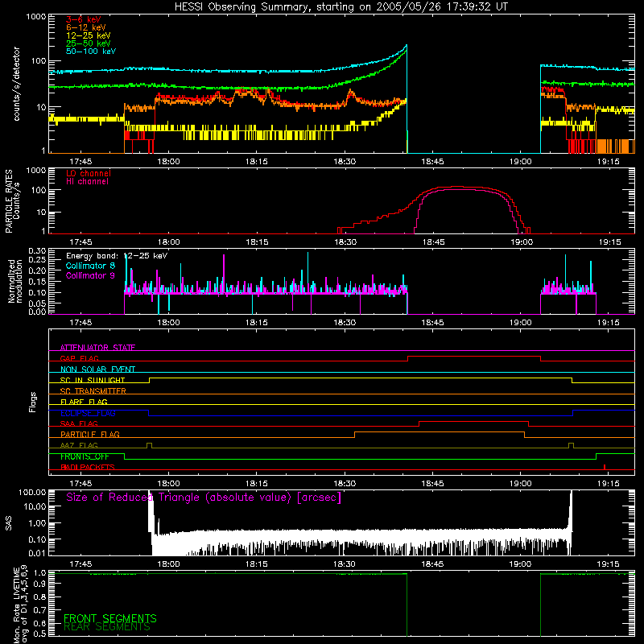644x644 pixels.
Task: Click the 'FLARE_FLAG' label
Action: [x=84, y=402]
